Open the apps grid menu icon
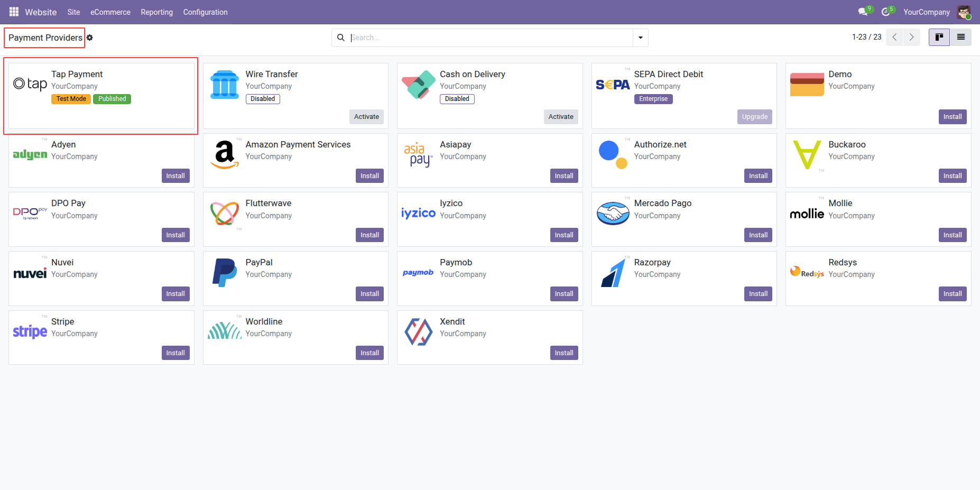The width and height of the screenshot is (980, 490). 14,12
